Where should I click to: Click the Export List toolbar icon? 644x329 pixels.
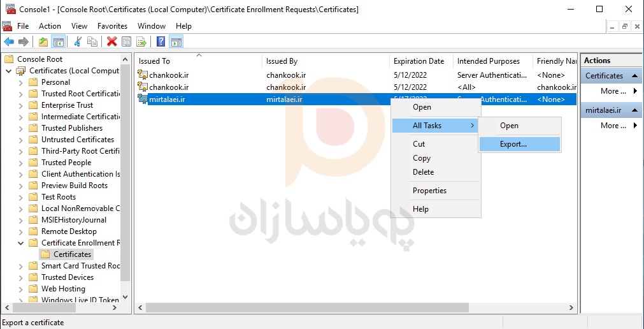click(x=141, y=42)
